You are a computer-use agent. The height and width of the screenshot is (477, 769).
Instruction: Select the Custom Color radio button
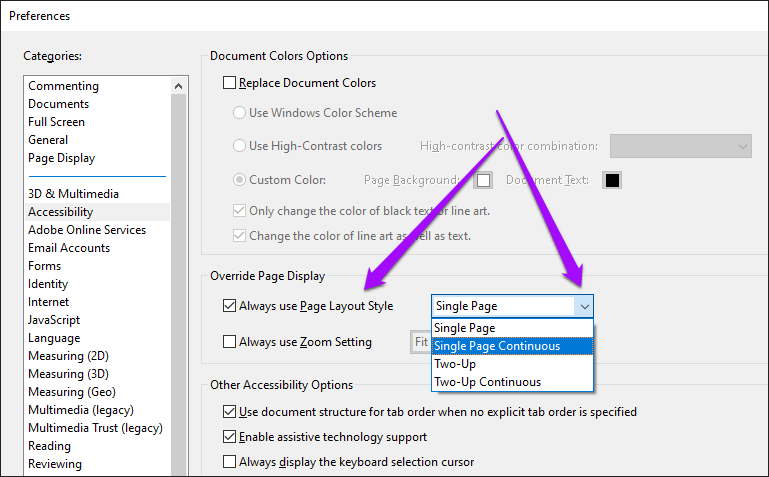coord(240,180)
